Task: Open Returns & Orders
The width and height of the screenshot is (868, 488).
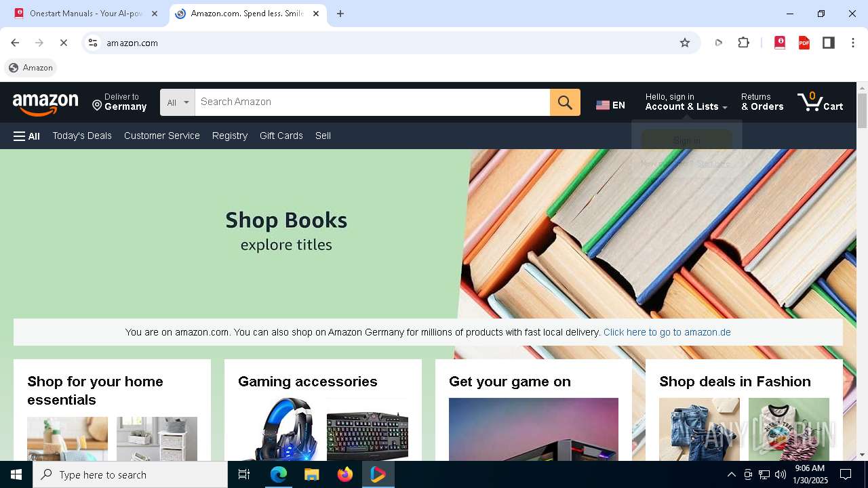Action: tap(762, 102)
